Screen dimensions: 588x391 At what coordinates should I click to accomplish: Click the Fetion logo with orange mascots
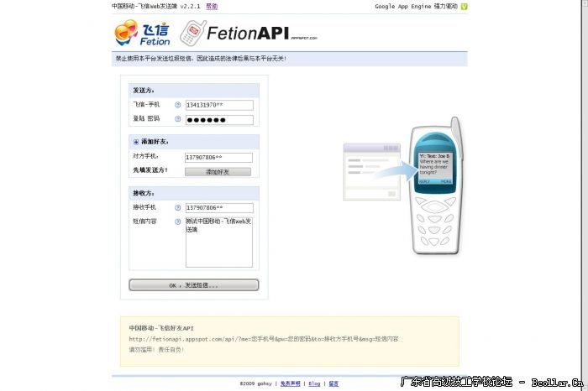pos(142,33)
